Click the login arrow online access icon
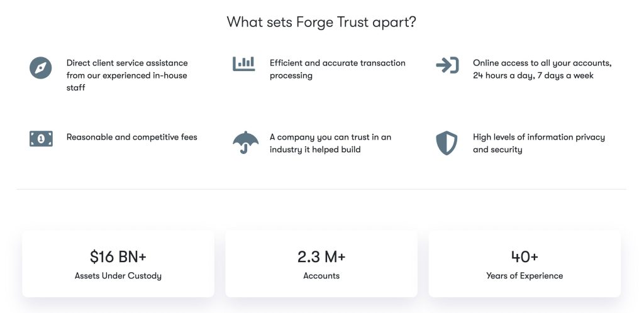This screenshot has width=644, height=313. point(447,65)
